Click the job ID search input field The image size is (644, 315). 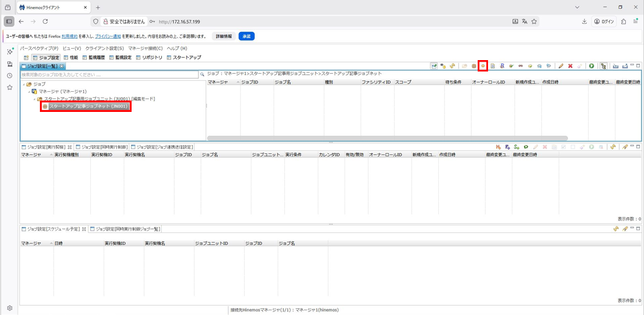coord(109,75)
